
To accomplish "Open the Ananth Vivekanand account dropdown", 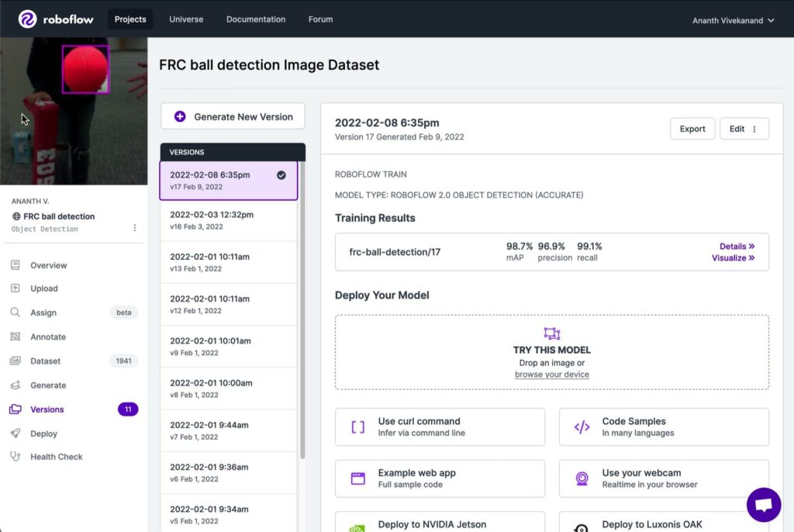I will pyautogui.click(x=733, y=20).
